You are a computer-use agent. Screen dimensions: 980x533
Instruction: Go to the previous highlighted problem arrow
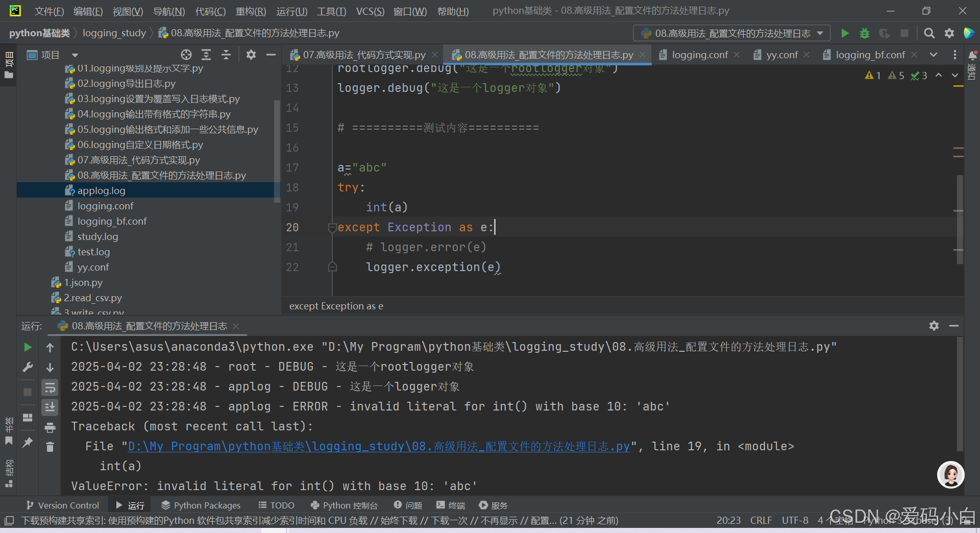point(939,76)
